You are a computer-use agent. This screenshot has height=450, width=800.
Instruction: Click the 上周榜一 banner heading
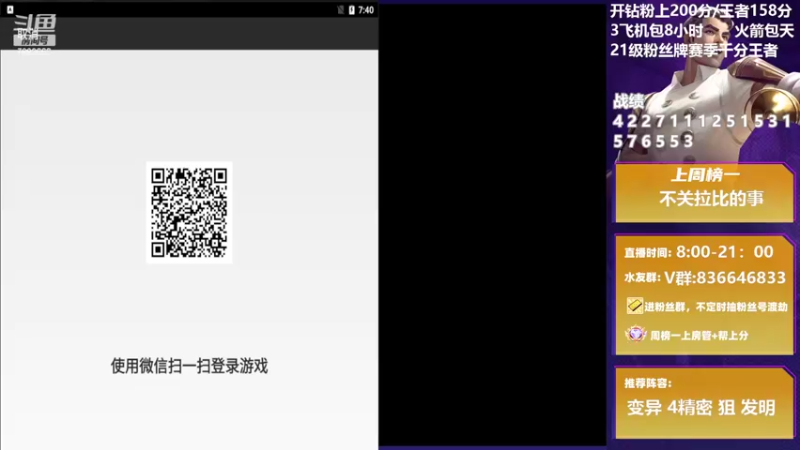pos(705,175)
